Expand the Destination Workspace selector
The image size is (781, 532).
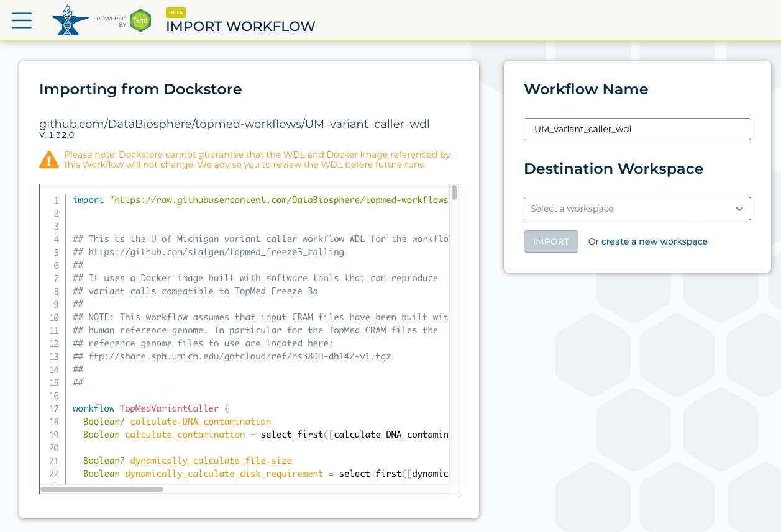click(x=637, y=208)
